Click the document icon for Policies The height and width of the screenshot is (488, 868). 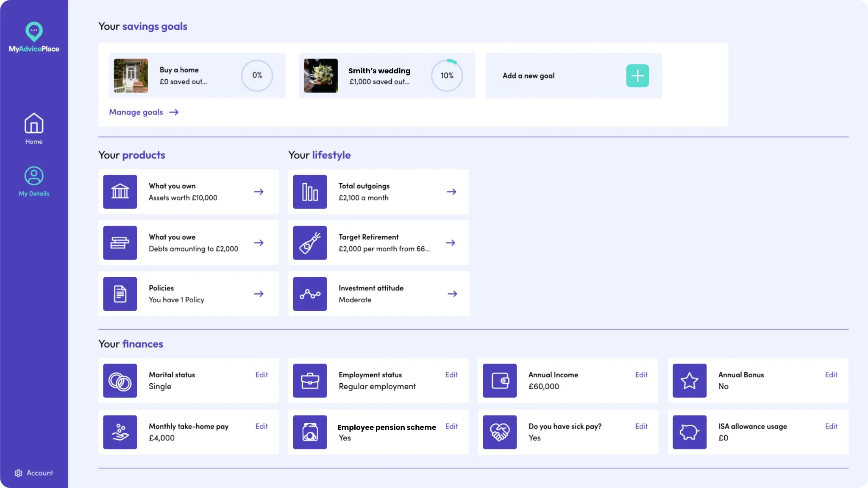(120, 294)
